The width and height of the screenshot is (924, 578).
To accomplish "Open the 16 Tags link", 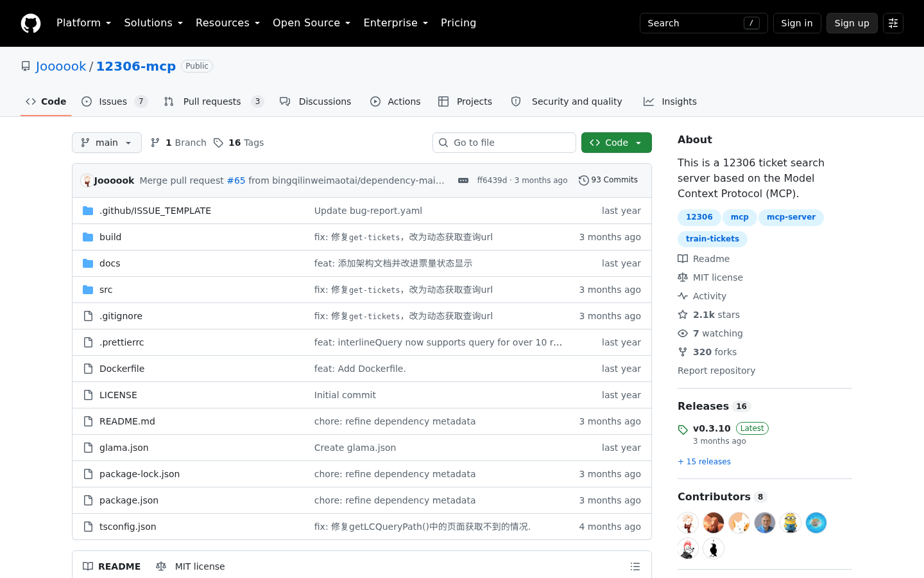I will tap(239, 143).
